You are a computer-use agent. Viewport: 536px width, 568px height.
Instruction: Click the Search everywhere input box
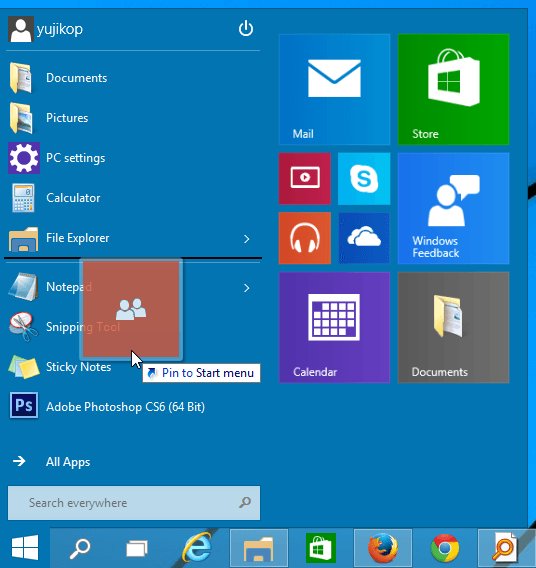(134, 503)
